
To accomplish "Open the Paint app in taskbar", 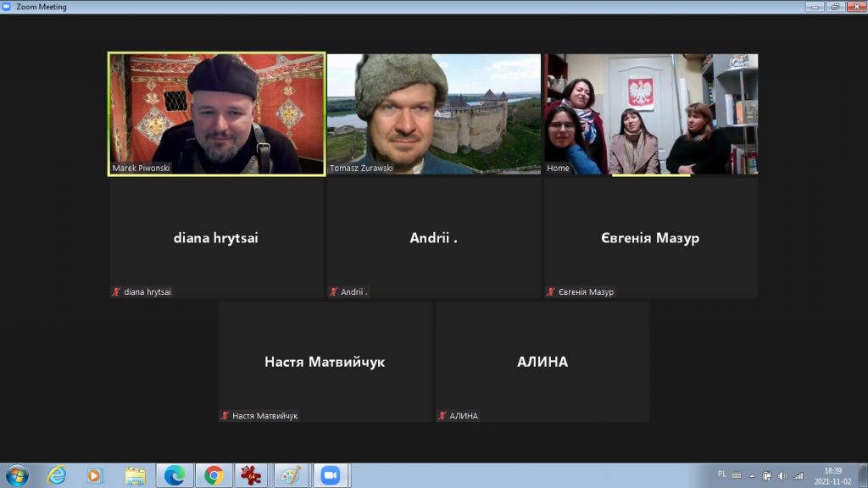I will pyautogui.click(x=291, y=475).
